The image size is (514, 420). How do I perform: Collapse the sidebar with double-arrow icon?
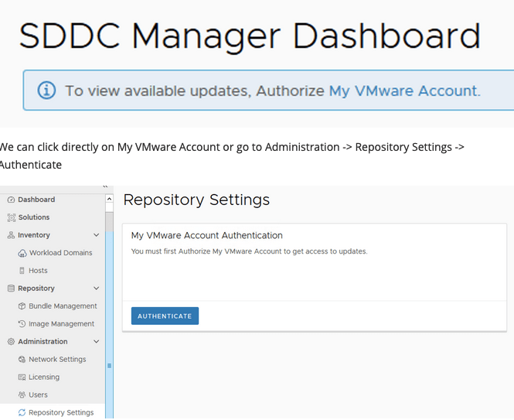click(105, 187)
